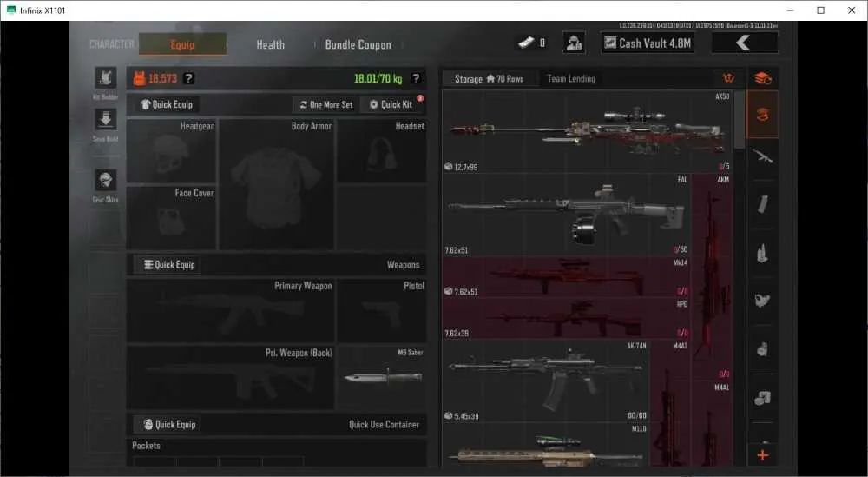
Task: Switch to the Equip tab
Action: [182, 44]
